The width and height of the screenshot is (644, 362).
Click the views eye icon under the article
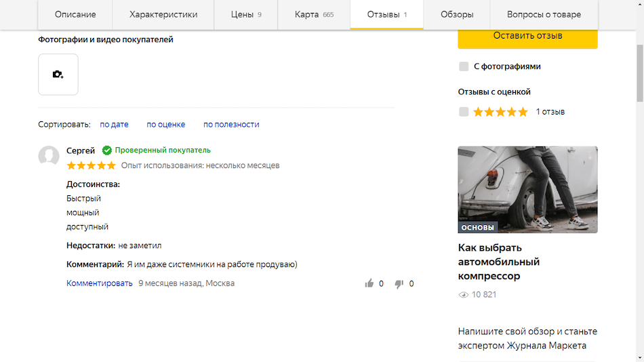click(x=464, y=295)
